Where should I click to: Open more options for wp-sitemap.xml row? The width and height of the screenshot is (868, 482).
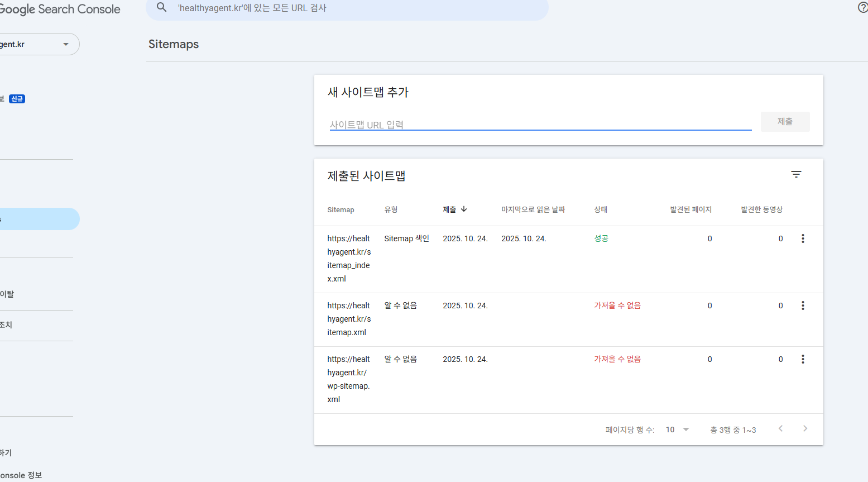click(803, 359)
